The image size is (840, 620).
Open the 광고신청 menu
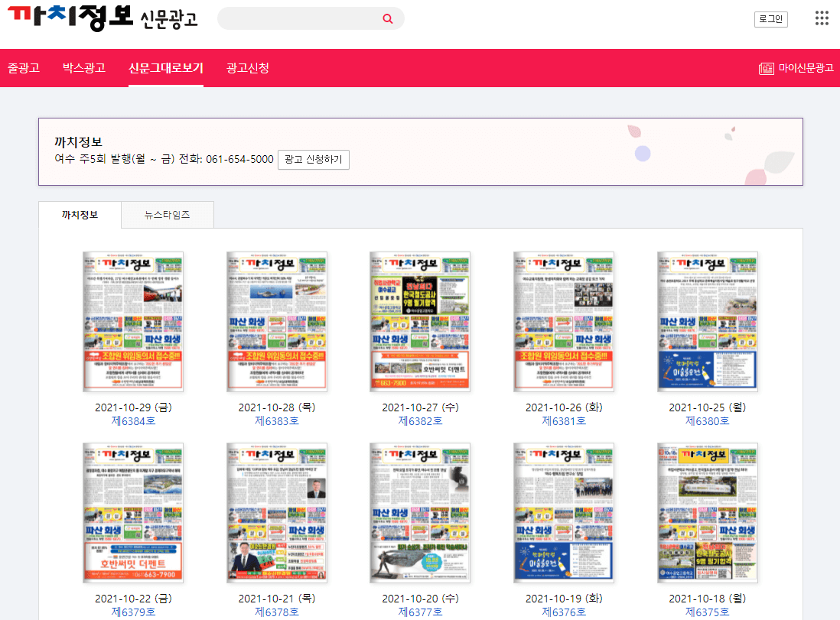tap(248, 68)
